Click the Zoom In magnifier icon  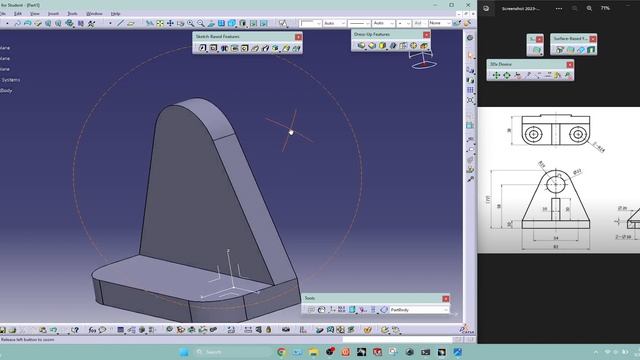(x=191, y=24)
